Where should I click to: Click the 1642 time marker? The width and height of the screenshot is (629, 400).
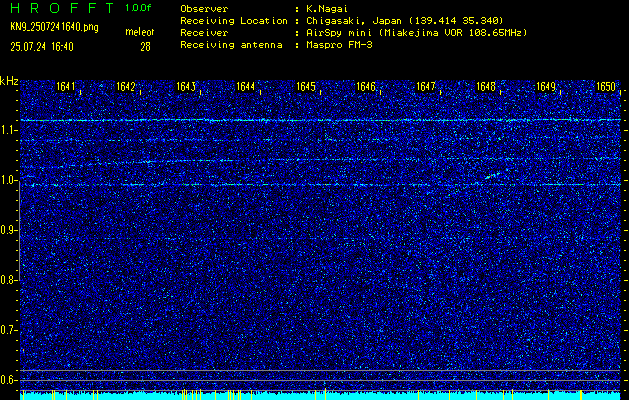pos(126,87)
